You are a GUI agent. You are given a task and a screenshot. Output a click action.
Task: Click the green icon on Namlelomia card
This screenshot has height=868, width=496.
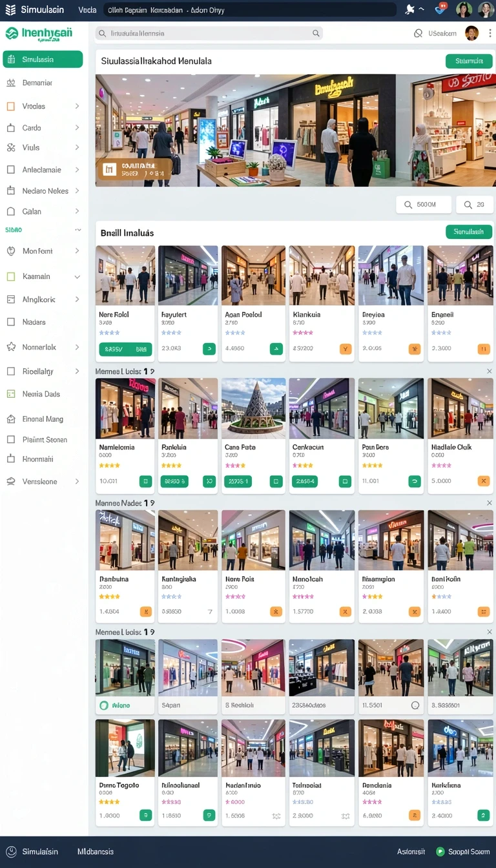tap(146, 481)
